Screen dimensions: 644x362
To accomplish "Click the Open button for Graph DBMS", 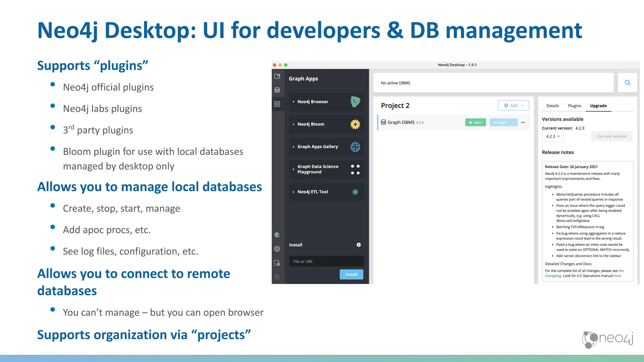I will pos(501,123).
